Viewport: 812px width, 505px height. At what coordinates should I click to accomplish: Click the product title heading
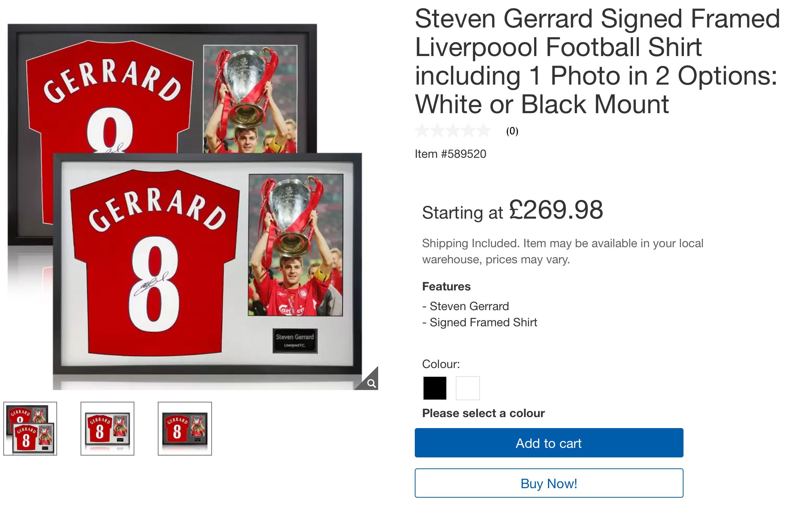click(597, 61)
